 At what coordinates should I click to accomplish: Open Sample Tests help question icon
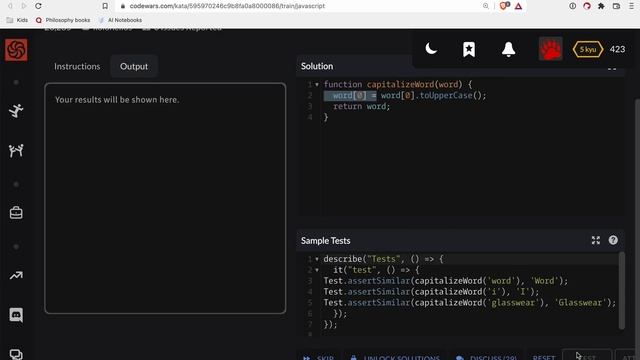tap(613, 240)
